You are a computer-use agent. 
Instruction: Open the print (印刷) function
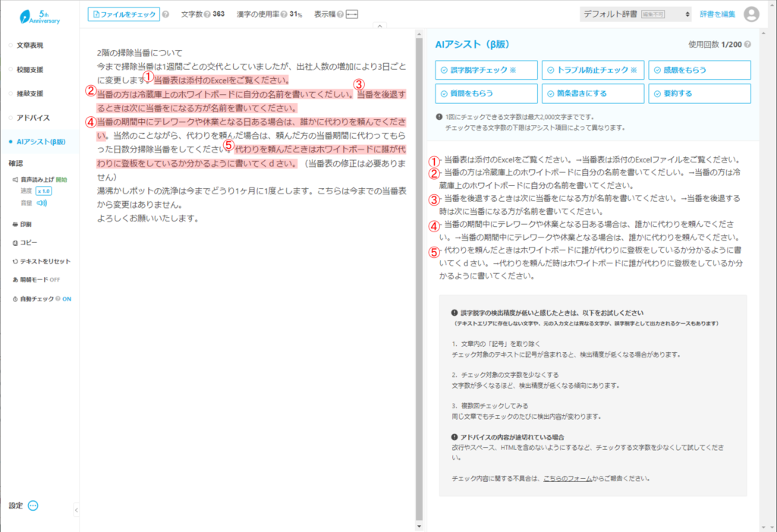click(23, 224)
